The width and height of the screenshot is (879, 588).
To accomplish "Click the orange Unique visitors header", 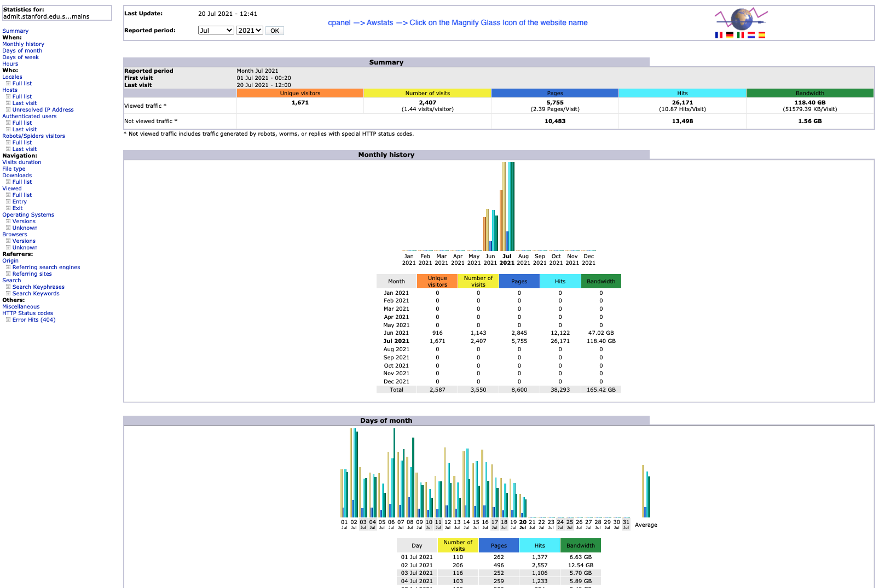I will 300,94.
